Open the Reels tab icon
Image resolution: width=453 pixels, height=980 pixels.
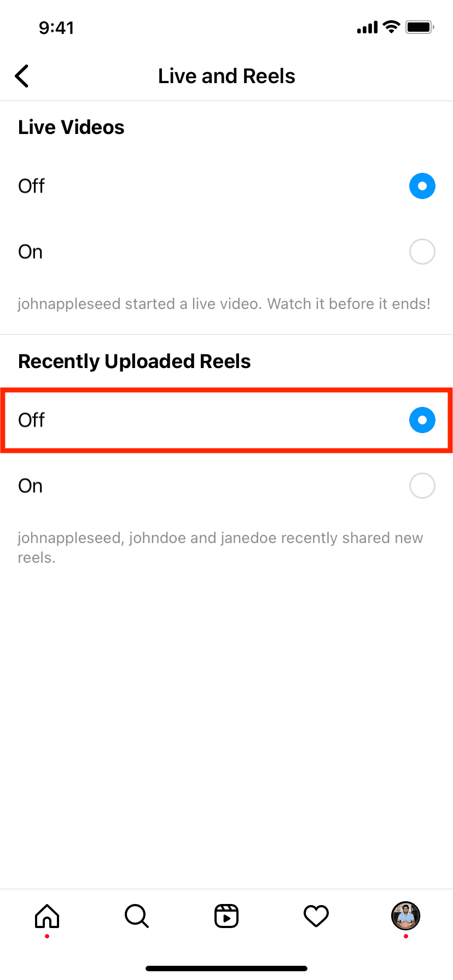226,916
